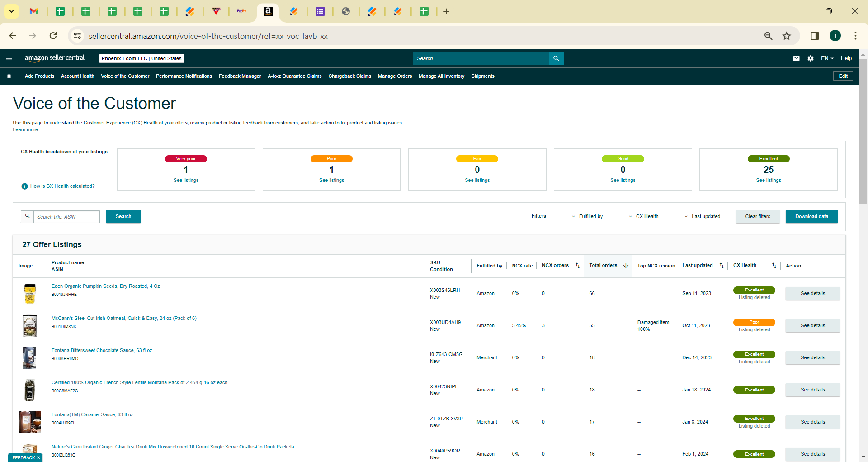Open the Chrome three-dot menu
The width and height of the screenshot is (868, 462).
[855, 36]
